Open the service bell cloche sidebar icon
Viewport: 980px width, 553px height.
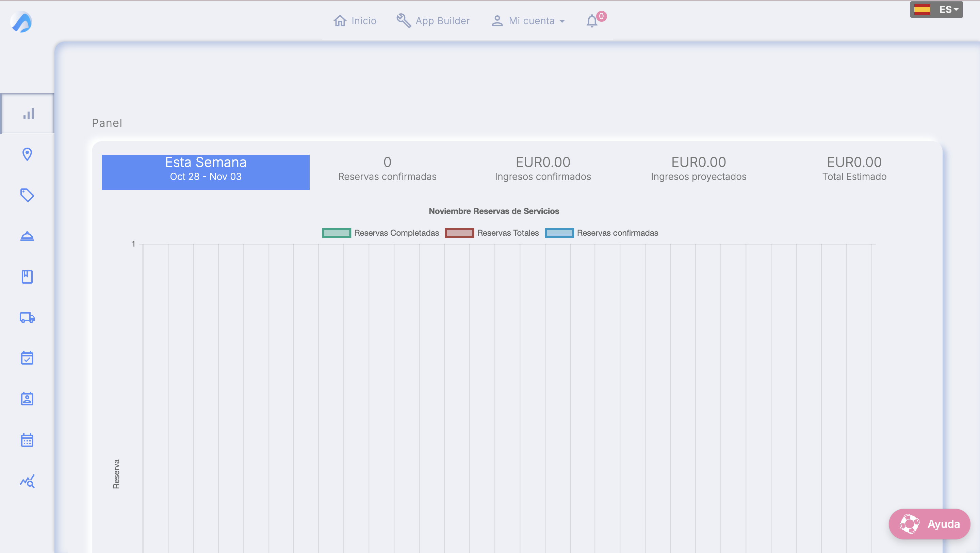pos(27,236)
